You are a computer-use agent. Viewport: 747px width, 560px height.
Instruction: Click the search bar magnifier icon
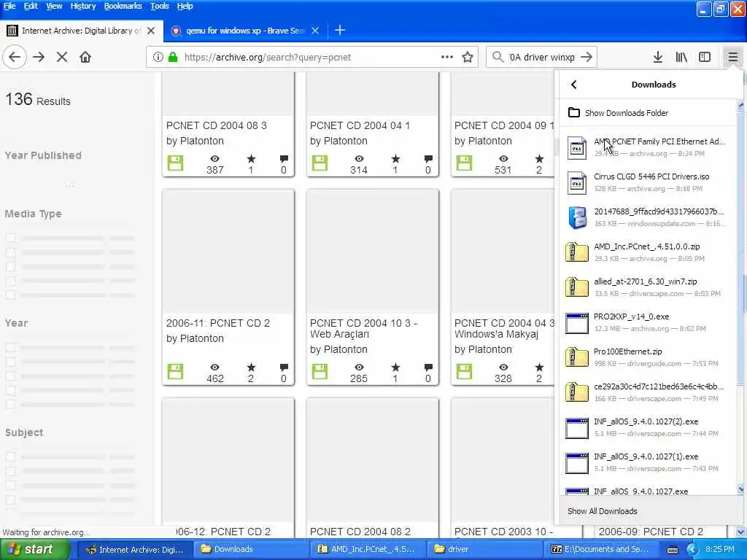click(498, 57)
